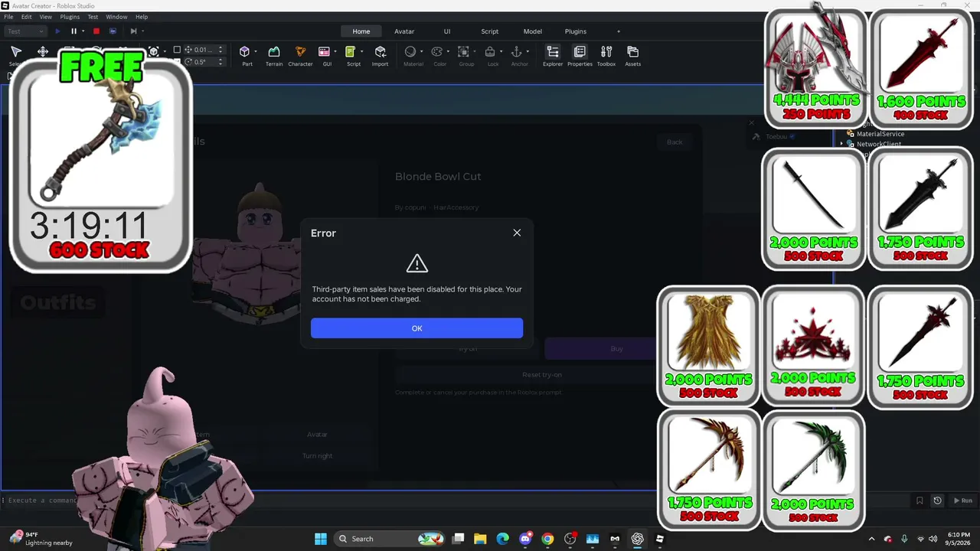Expand the NetworkClient tree node

(841, 144)
